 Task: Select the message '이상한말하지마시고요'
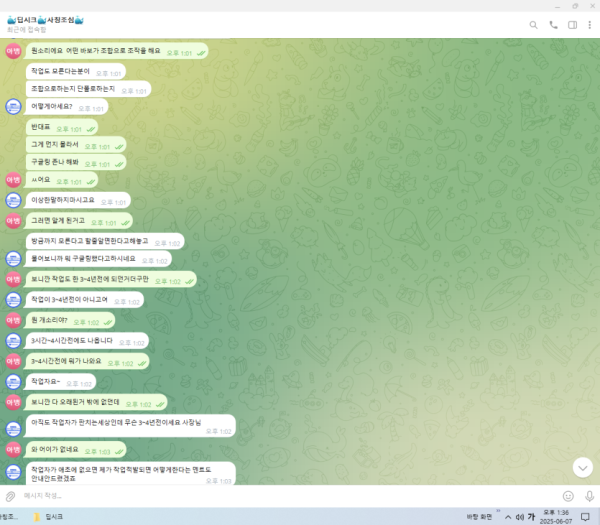(78, 200)
